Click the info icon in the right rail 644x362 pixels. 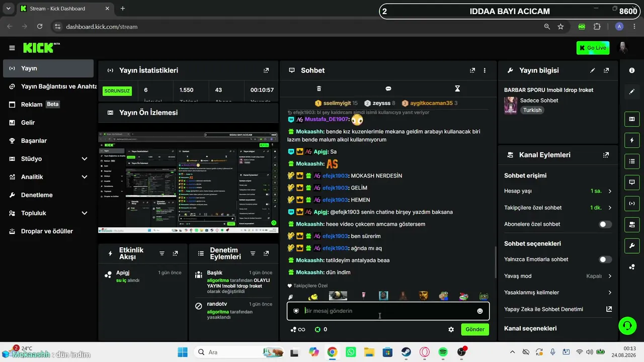coord(632,70)
